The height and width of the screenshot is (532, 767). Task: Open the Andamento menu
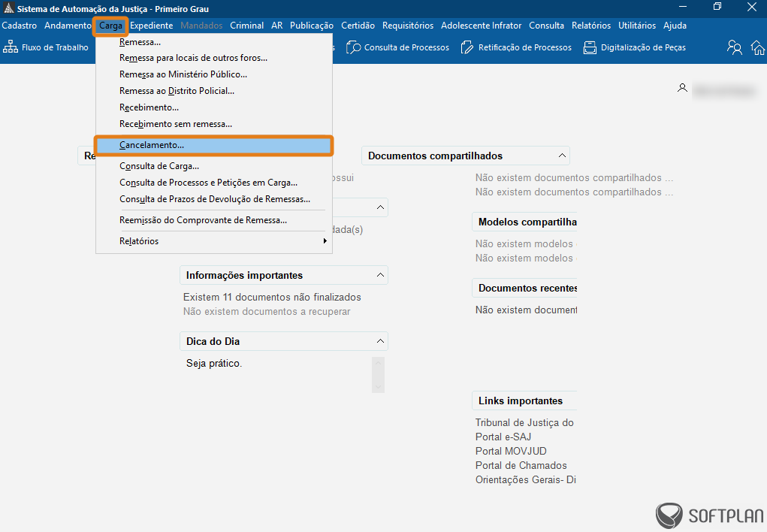coord(68,26)
